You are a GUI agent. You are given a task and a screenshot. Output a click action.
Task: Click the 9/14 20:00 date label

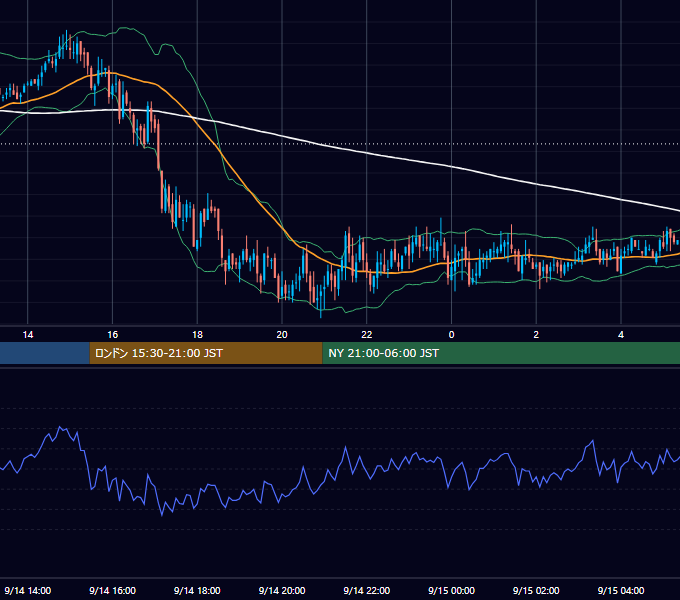(282, 590)
